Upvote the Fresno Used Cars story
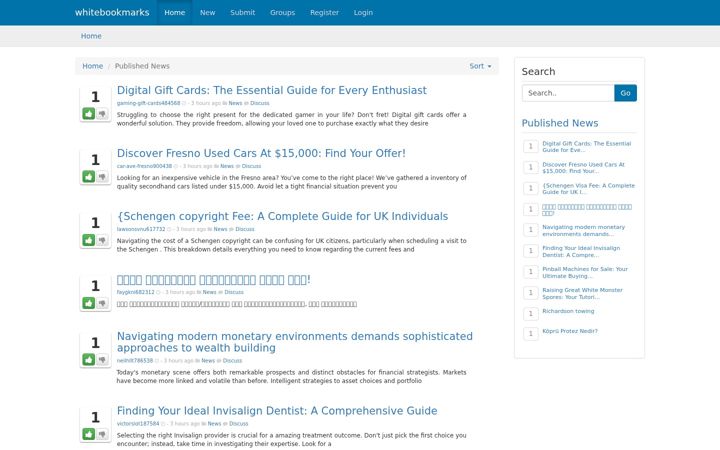Viewport: 720px width, 450px height. [x=89, y=176]
